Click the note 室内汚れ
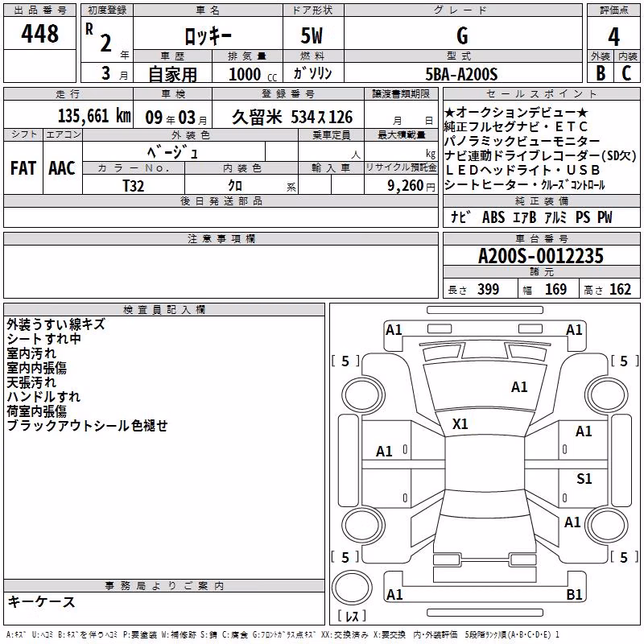This screenshot has height=644, width=644. pos(31,353)
